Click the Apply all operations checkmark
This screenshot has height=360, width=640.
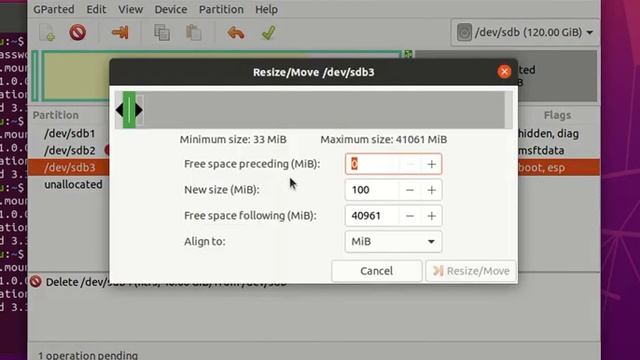coord(268,33)
